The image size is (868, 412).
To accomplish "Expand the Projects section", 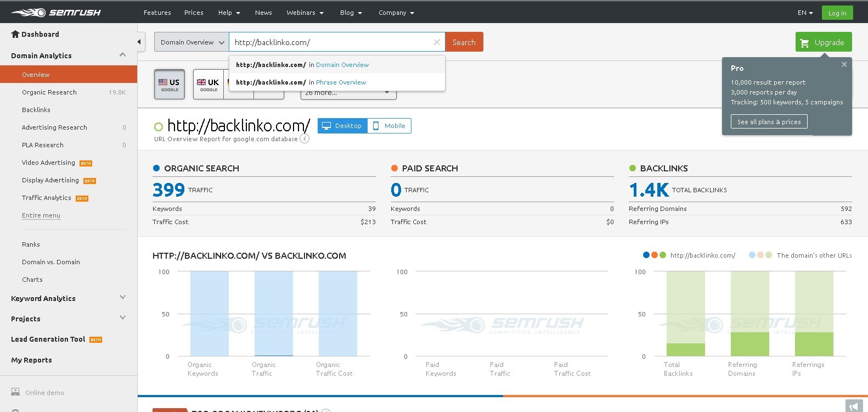I will coord(122,318).
